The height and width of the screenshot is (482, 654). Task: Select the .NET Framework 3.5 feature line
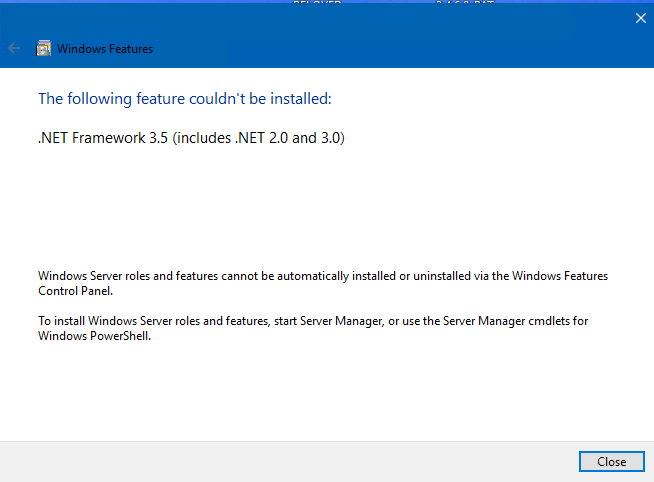pyautogui.click(x=191, y=139)
